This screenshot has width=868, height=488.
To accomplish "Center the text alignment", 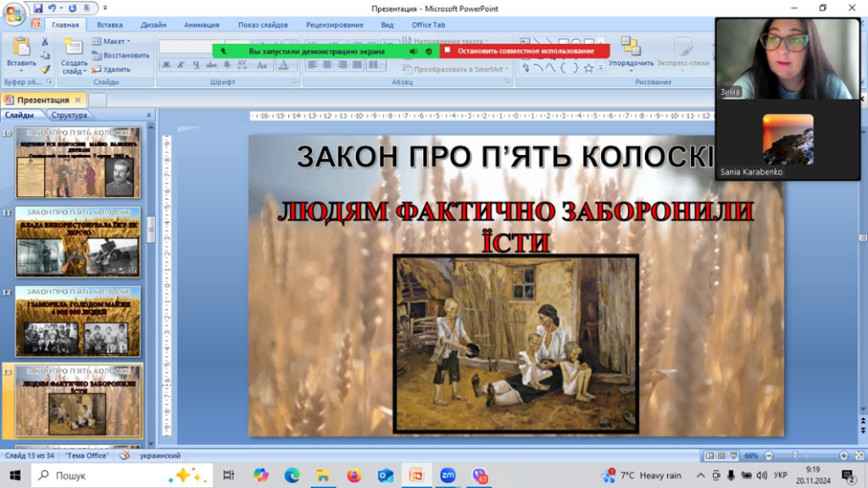I will coord(327,65).
